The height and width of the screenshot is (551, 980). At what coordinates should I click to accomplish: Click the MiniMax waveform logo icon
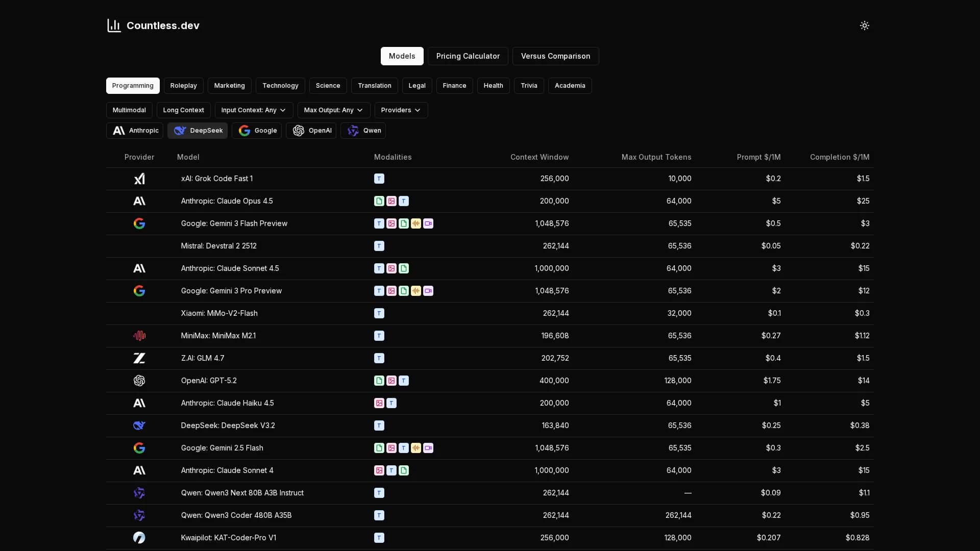click(x=139, y=336)
